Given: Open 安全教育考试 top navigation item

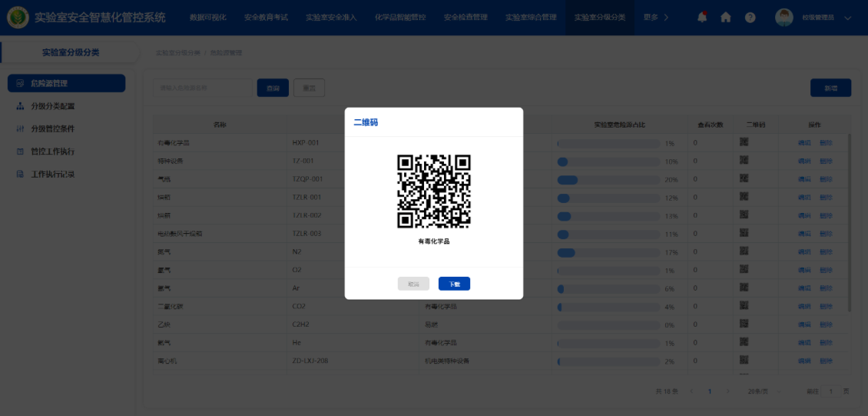Looking at the screenshot, I should point(267,17).
